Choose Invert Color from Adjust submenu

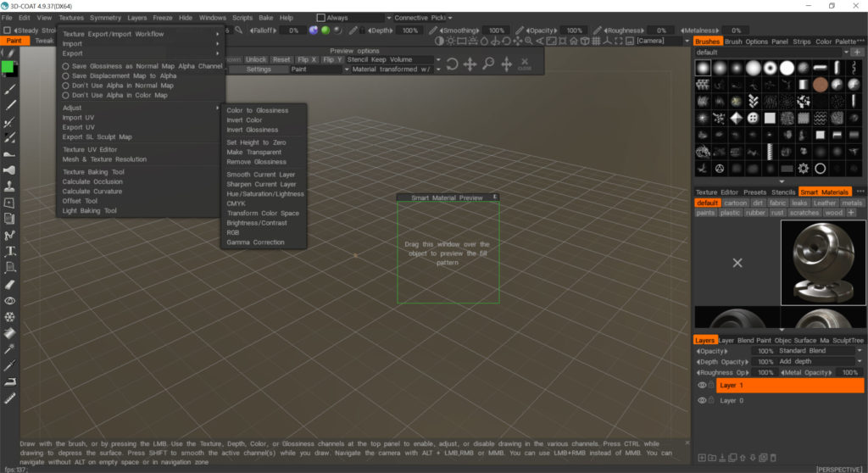[244, 120]
